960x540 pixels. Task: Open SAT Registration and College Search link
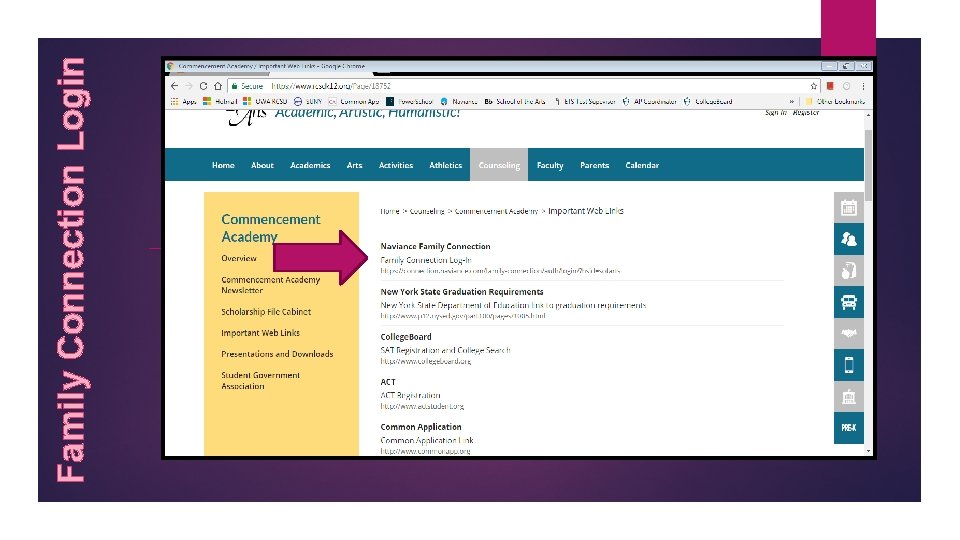(445, 350)
